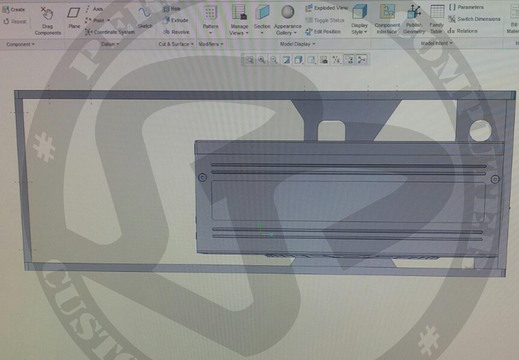Toggle spin center in graphics toolbar
Screen dimensions: 519x360
click(361, 60)
